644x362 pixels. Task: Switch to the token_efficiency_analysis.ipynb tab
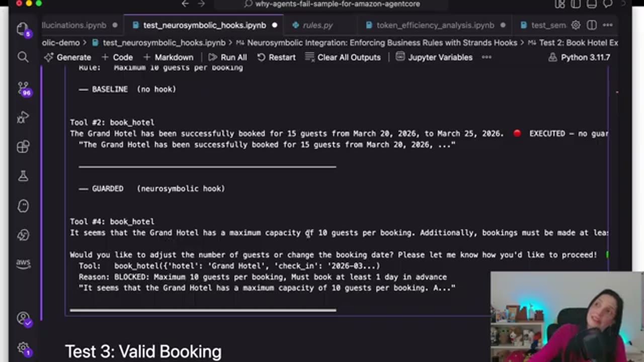435,25
